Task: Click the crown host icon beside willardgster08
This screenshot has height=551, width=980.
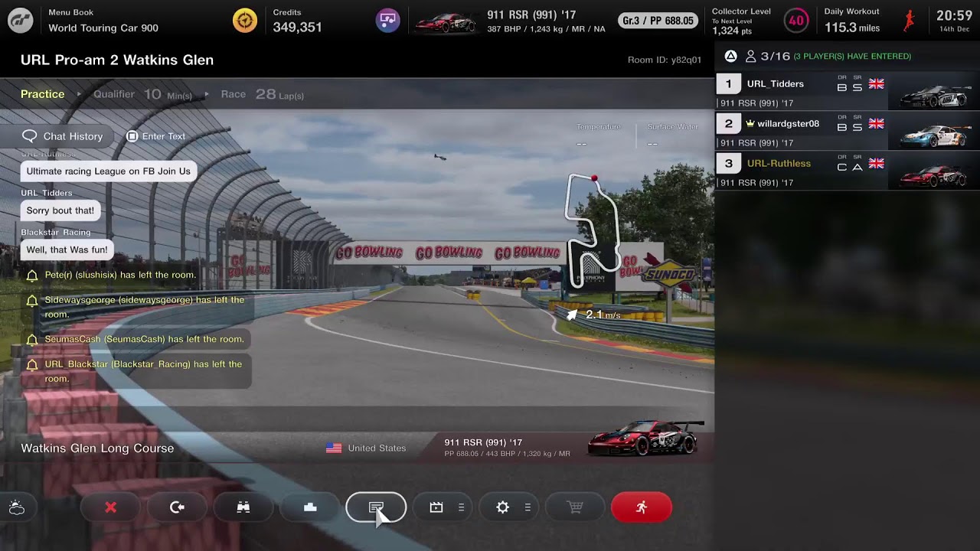Action: [750, 123]
